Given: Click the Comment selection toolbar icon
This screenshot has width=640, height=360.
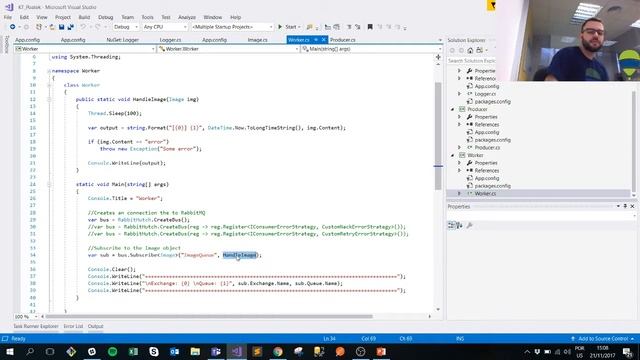Looking at the screenshot, I should [x=349, y=27].
